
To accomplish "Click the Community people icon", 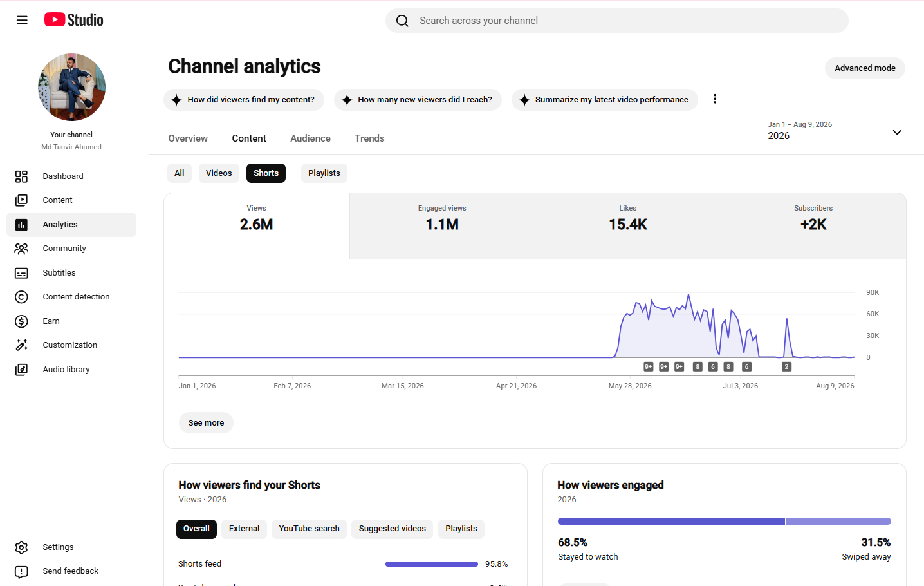I will click(x=21, y=249).
